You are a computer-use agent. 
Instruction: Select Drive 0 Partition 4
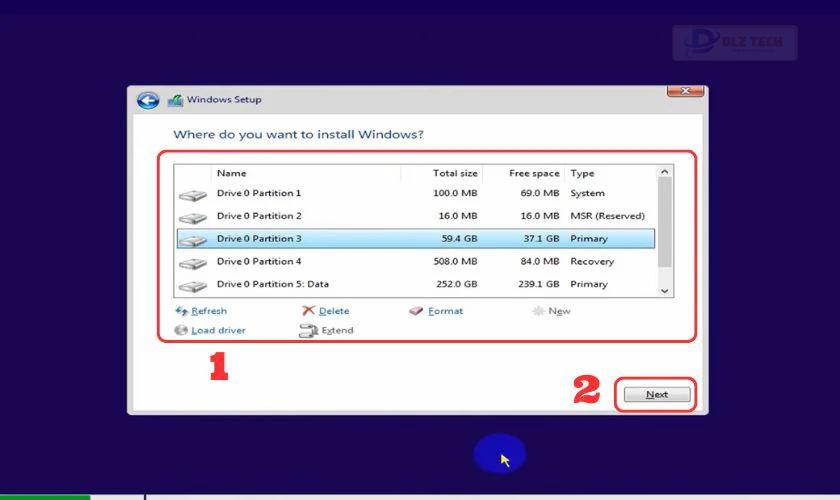pyautogui.click(x=416, y=262)
